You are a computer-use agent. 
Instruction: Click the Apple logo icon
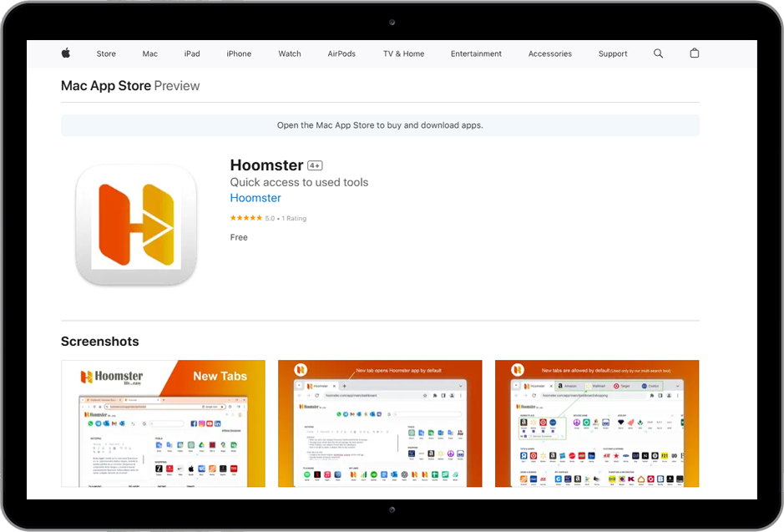[65, 53]
